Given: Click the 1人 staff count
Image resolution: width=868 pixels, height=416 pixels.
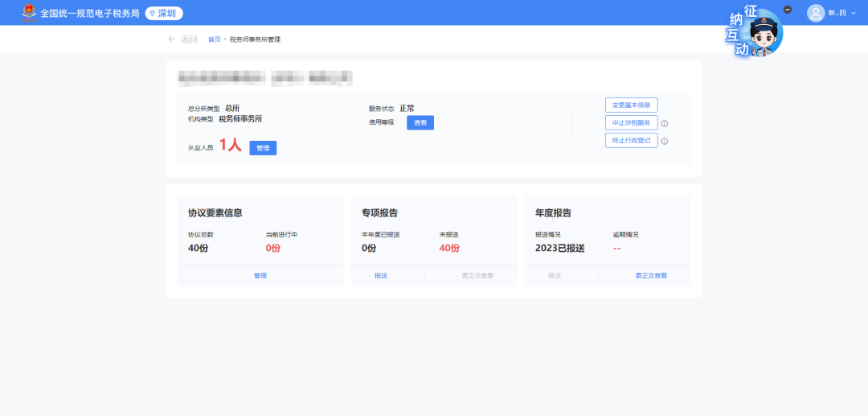Looking at the screenshot, I should [x=231, y=145].
